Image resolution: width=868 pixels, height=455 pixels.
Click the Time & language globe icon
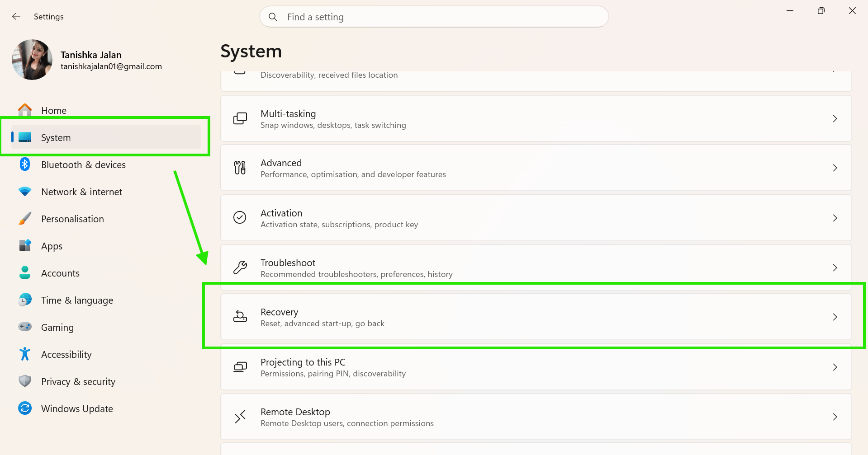(x=25, y=300)
